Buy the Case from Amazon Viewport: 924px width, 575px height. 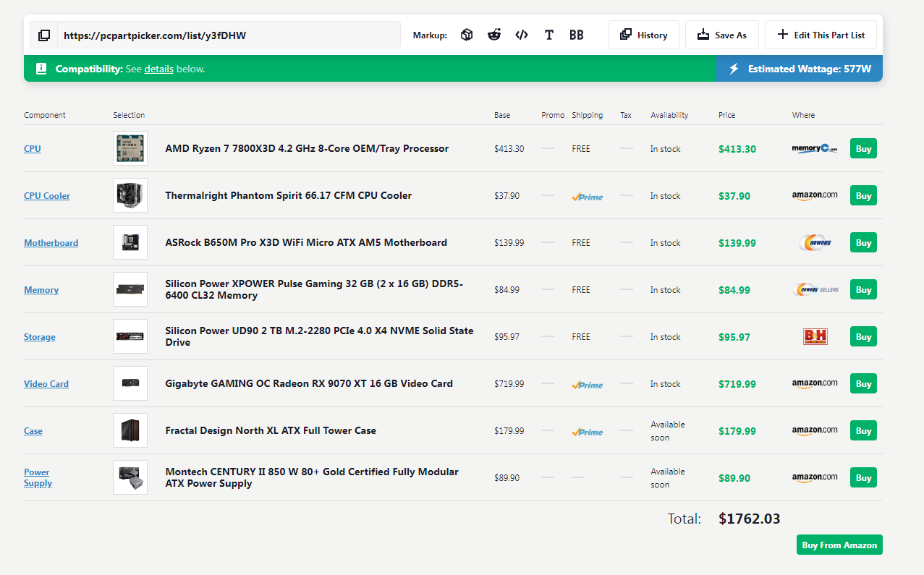point(863,430)
